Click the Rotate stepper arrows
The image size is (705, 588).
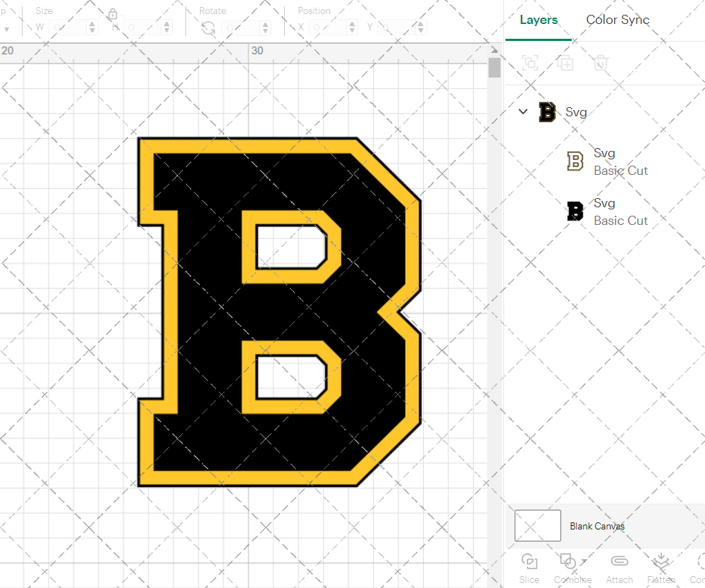click(265, 28)
